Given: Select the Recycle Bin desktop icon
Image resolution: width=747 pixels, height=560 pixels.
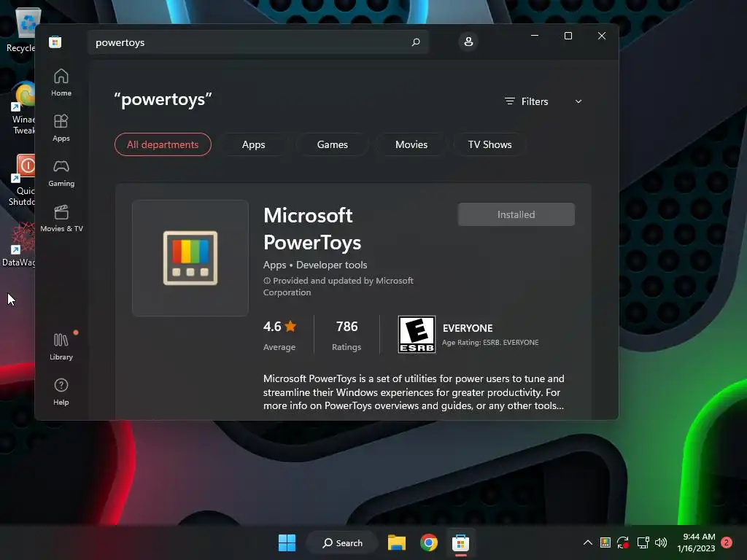Looking at the screenshot, I should [20, 31].
